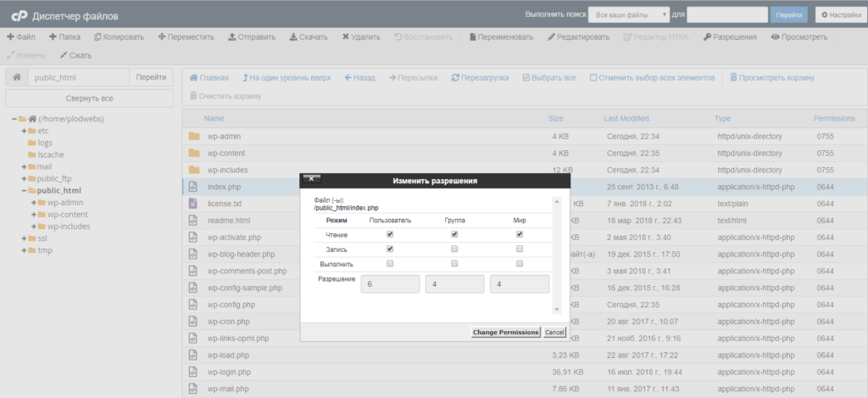The width and height of the screenshot is (868, 398).
Task: Click Перезагрузка to reload list
Action: tap(480, 77)
